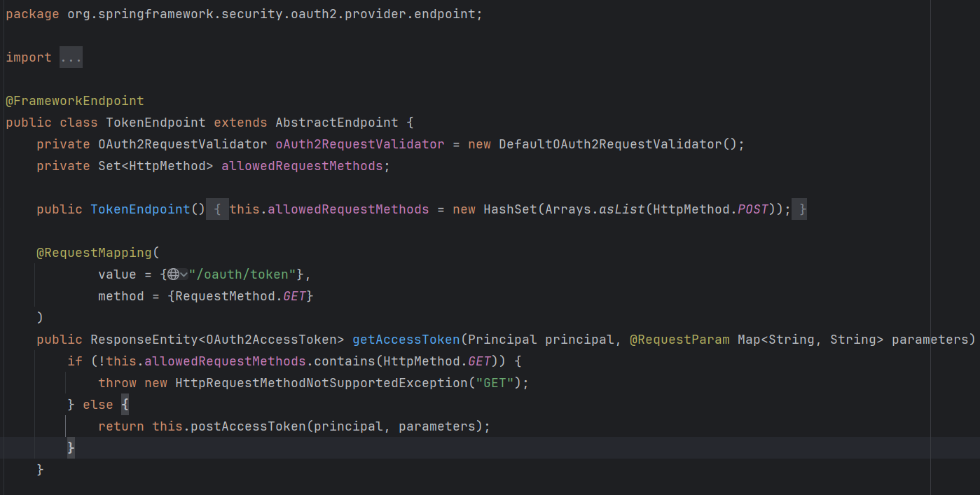Click the HashSet constructor call

(506, 209)
